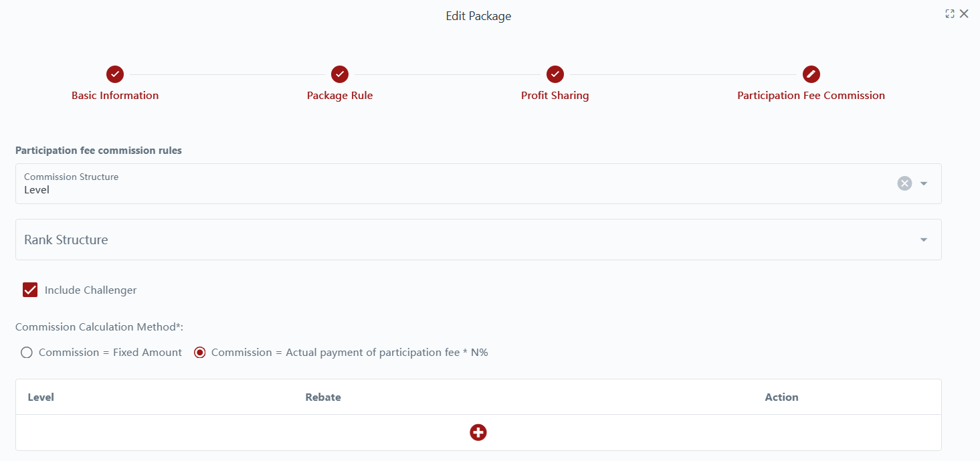The height and width of the screenshot is (461, 980).
Task: Click the Include Challenger label text
Action: click(x=90, y=290)
